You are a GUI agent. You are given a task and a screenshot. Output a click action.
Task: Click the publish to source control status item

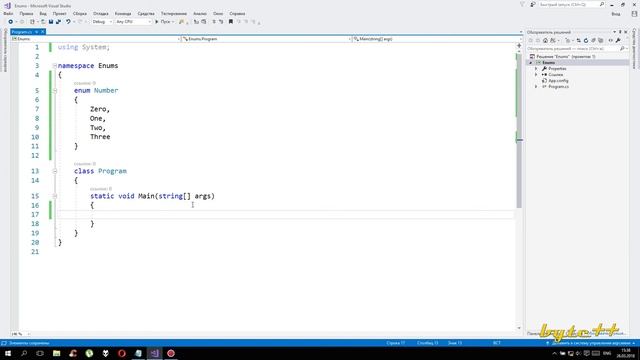[x=590, y=343]
